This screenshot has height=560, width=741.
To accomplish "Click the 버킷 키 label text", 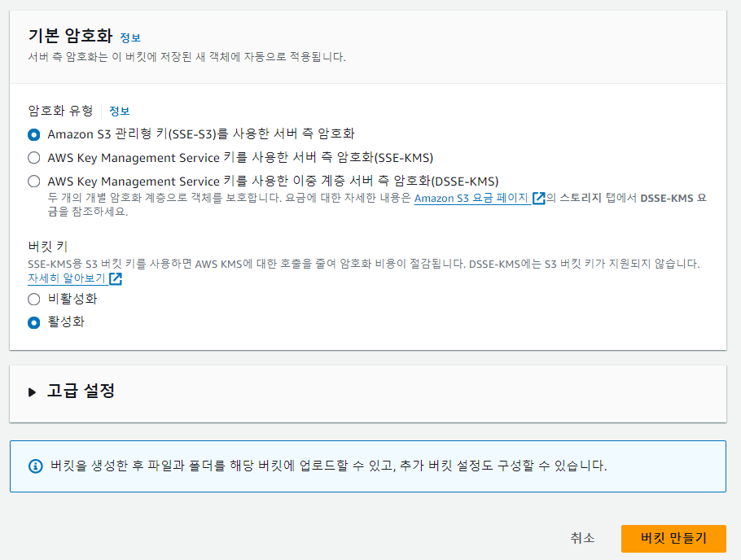I will (x=48, y=246).
